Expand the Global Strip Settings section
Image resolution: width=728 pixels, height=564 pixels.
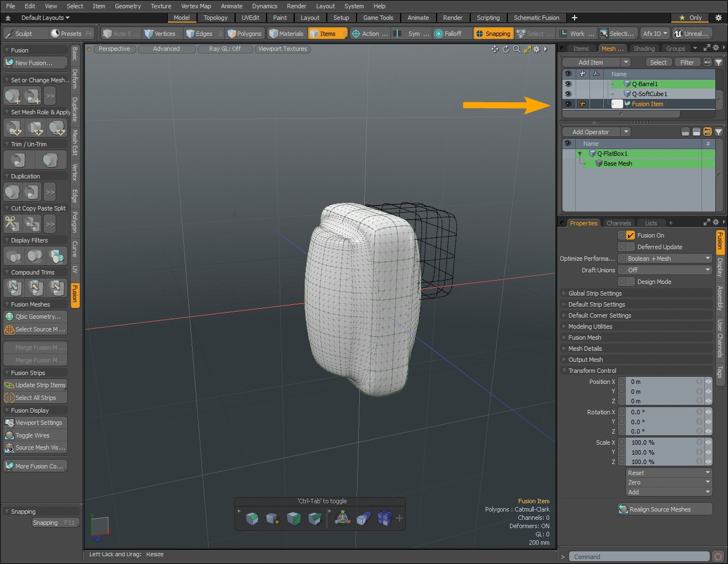595,293
